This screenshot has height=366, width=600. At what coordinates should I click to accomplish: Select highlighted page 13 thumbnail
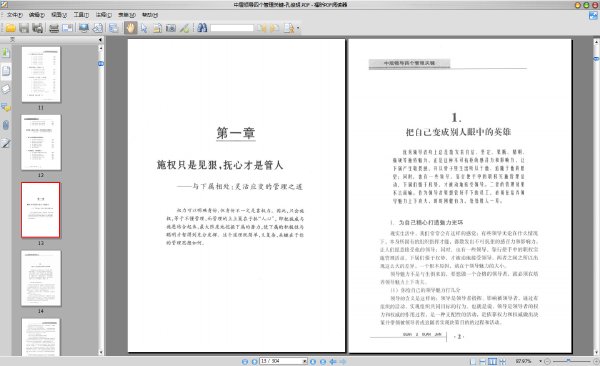click(41, 210)
